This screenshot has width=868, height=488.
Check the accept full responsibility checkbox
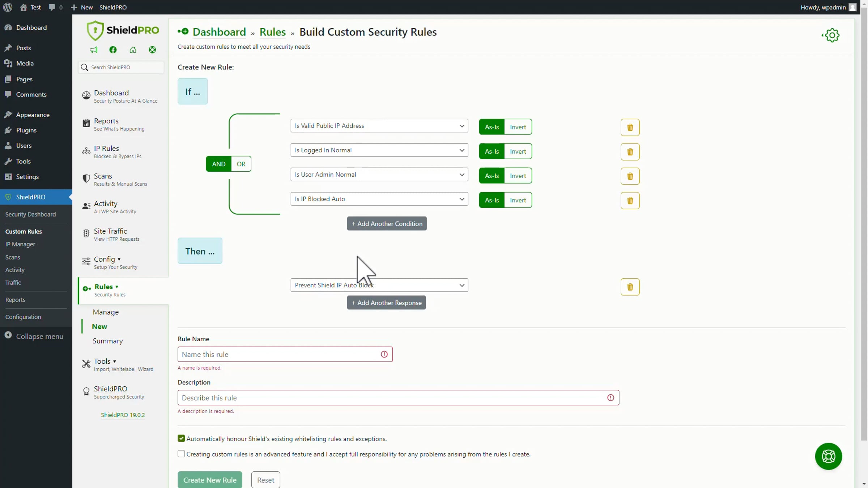(x=181, y=454)
